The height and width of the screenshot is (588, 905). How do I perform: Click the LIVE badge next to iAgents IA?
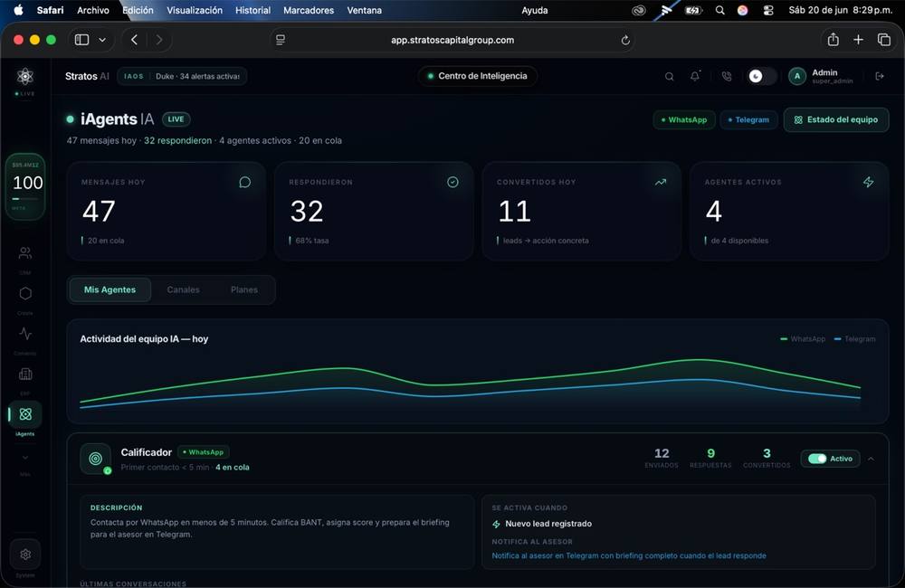[x=176, y=119]
